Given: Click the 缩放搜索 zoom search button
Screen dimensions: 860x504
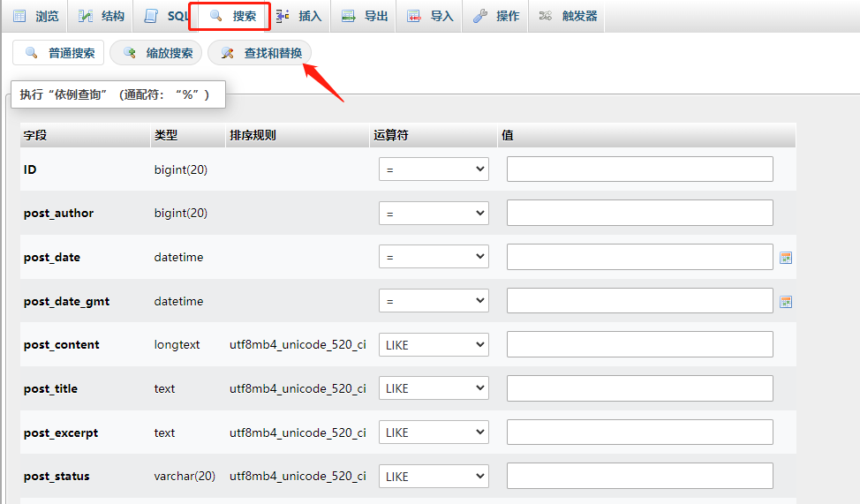Looking at the screenshot, I should pyautogui.click(x=157, y=53).
